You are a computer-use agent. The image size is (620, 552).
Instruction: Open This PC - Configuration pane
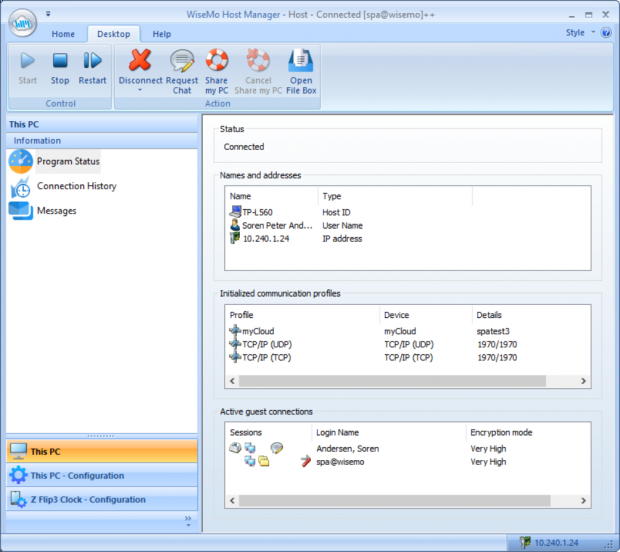(102, 475)
